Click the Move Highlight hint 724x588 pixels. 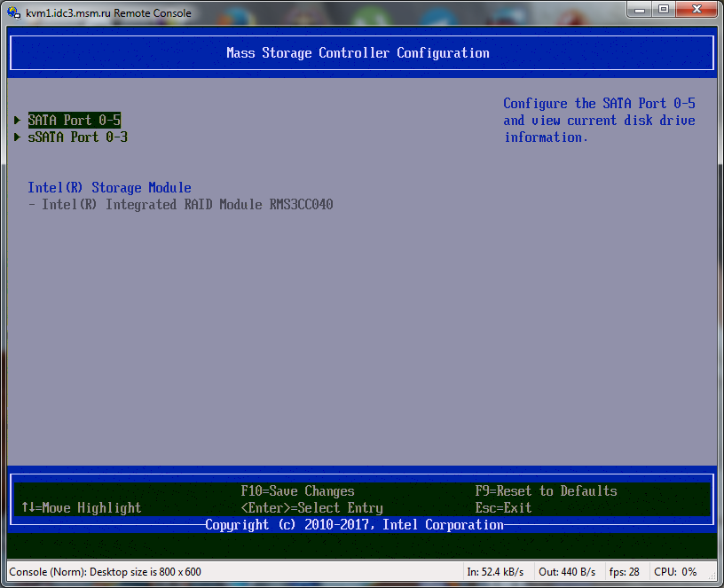82,508
